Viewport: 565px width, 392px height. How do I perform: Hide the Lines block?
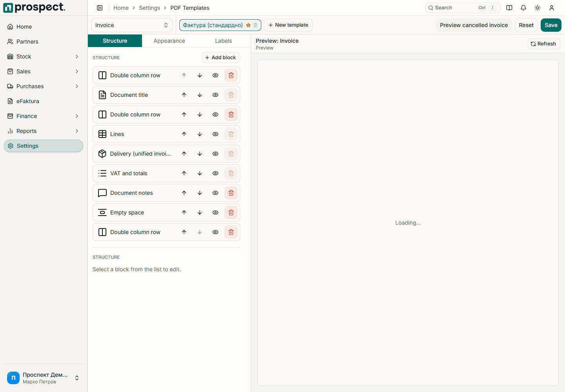pos(215,134)
